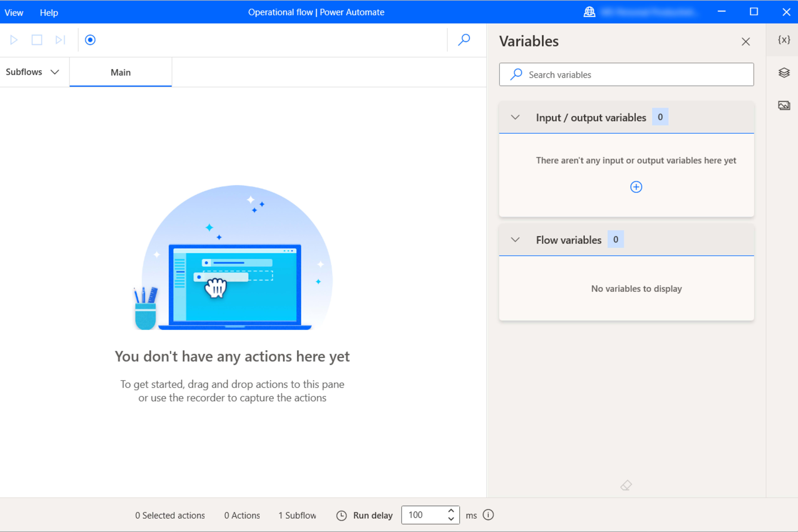Toggle the variables {x} sidebar icon

(784, 40)
